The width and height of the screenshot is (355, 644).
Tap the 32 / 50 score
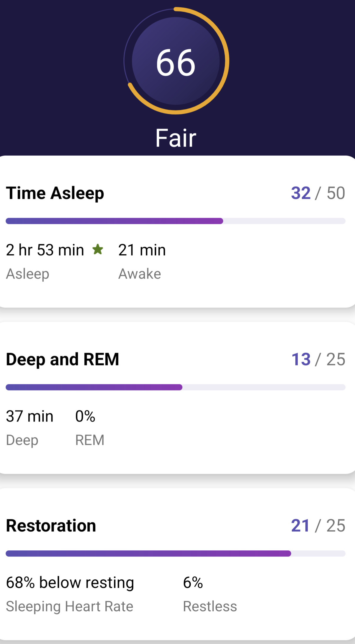(x=318, y=193)
